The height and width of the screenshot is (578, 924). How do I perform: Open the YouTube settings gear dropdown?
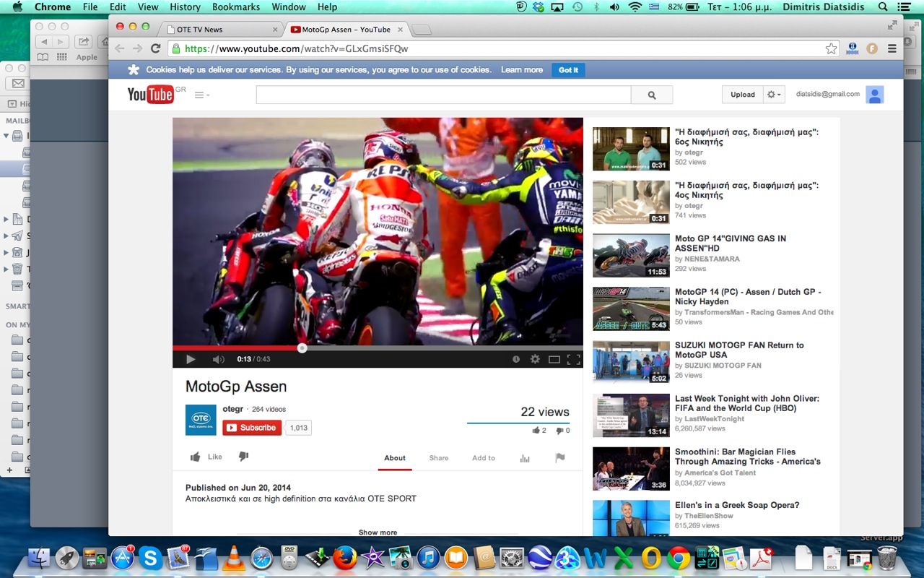tap(774, 95)
